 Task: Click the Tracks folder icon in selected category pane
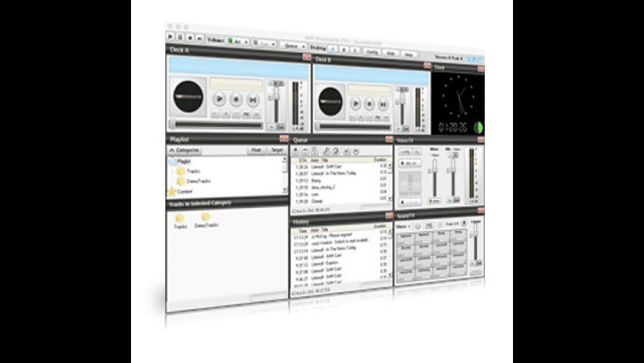(x=180, y=218)
